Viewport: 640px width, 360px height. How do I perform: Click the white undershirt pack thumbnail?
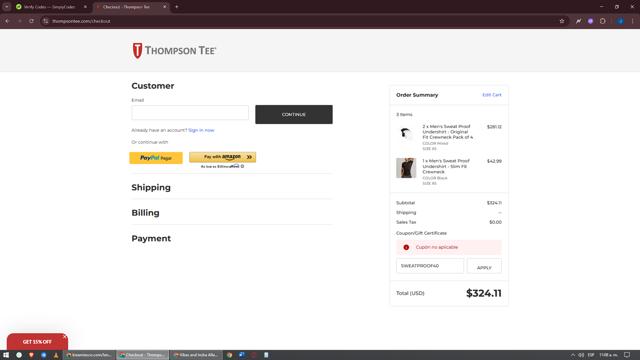click(x=406, y=133)
